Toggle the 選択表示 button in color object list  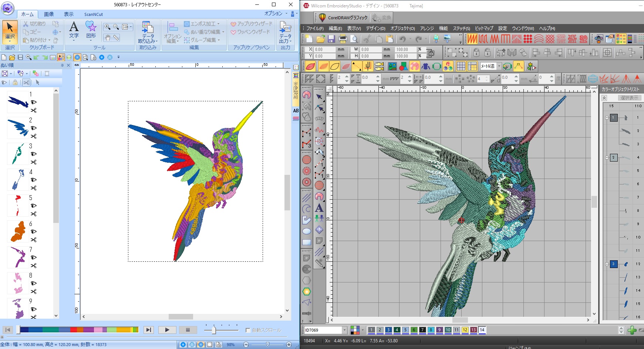tap(629, 98)
